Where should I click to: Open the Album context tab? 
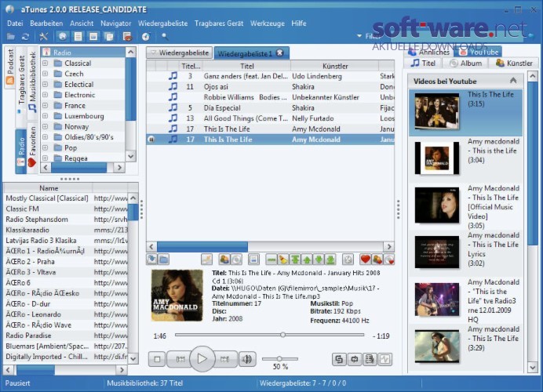[466, 64]
